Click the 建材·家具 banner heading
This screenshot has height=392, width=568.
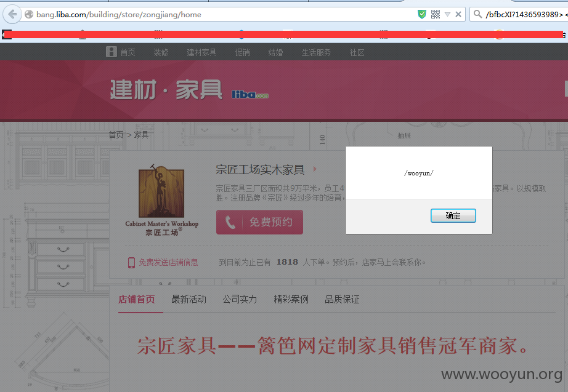(x=166, y=89)
